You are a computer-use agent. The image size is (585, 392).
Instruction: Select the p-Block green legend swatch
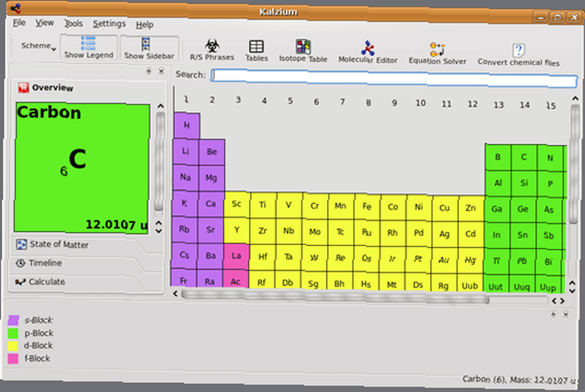[13, 333]
